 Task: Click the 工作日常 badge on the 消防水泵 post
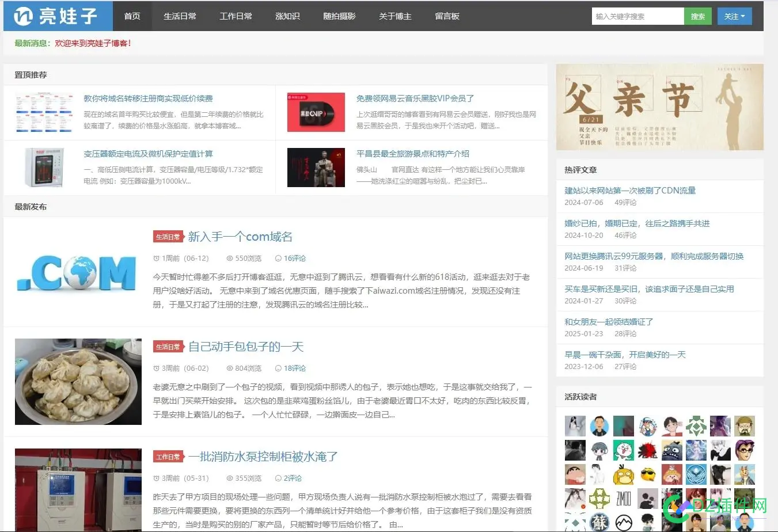(x=168, y=456)
